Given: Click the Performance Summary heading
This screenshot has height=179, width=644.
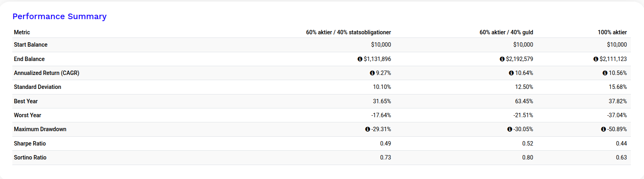Looking at the screenshot, I should 59,16.
